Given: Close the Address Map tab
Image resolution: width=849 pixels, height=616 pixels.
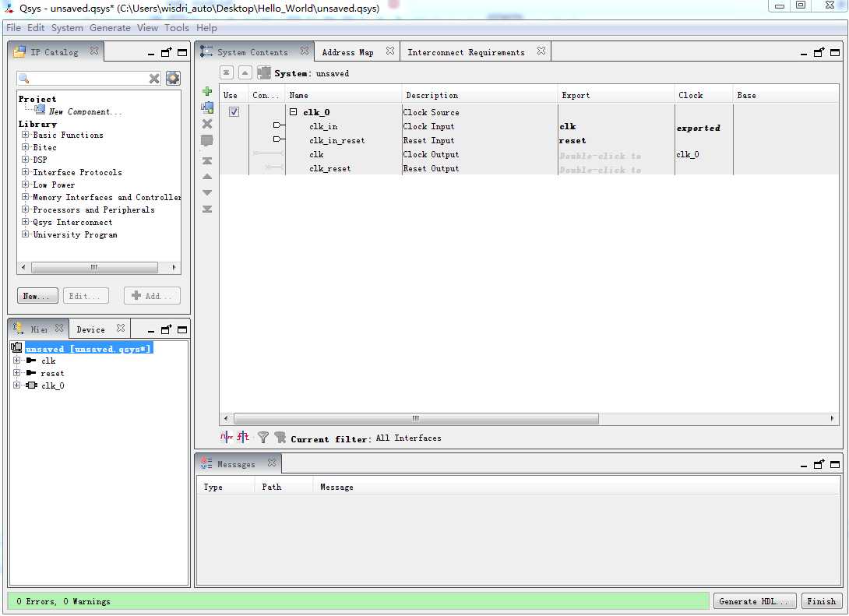Looking at the screenshot, I should pyautogui.click(x=390, y=51).
